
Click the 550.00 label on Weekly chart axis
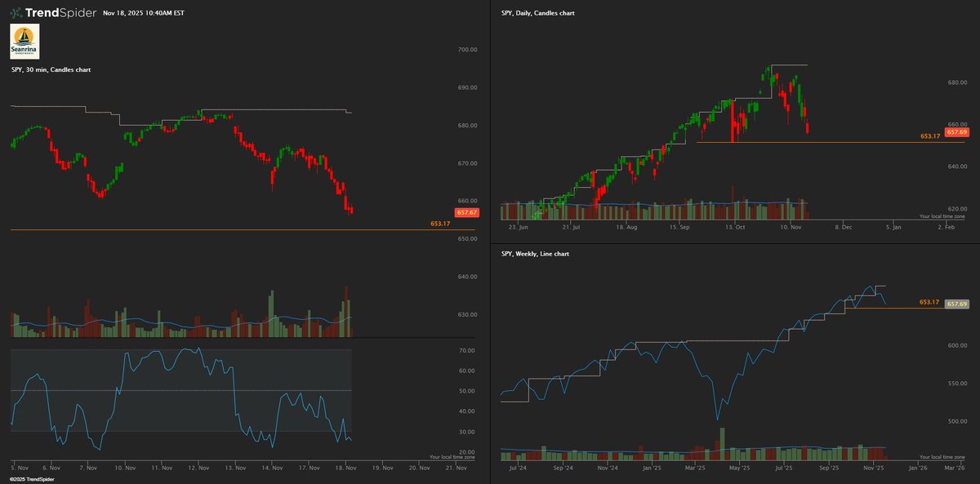point(957,383)
